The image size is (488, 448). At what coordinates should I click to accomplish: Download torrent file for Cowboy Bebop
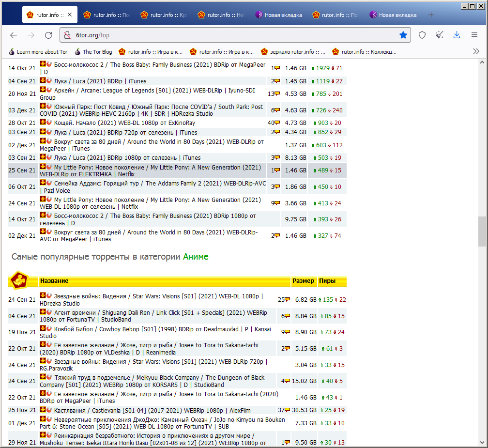[43, 328]
